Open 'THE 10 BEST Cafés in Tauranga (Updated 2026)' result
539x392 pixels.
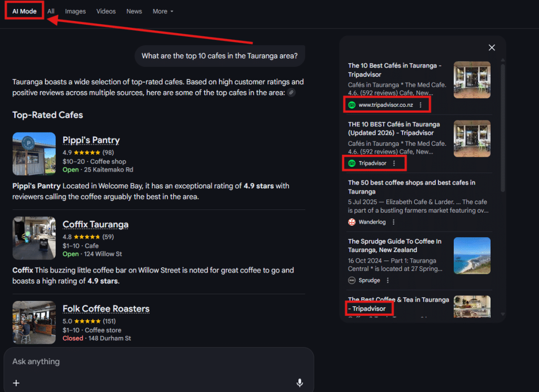[394, 128]
